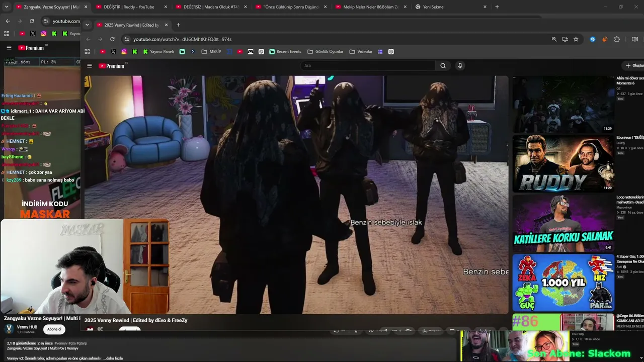Screen dimensions: 644x362
Task: Switch to 'DEĞİŞTİR | Ruddy - YouTube' tab
Action: click(x=131, y=7)
